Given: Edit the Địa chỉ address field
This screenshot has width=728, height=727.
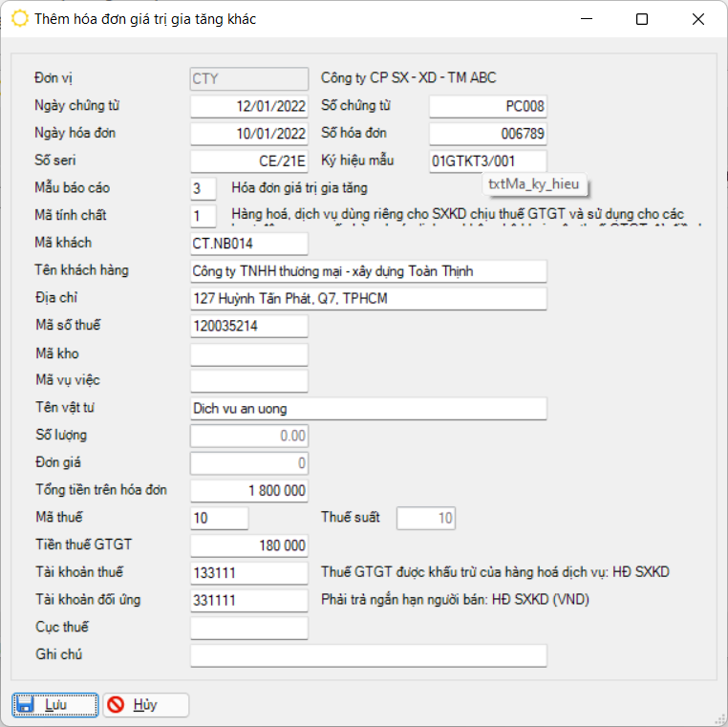Looking at the screenshot, I should (x=368, y=299).
